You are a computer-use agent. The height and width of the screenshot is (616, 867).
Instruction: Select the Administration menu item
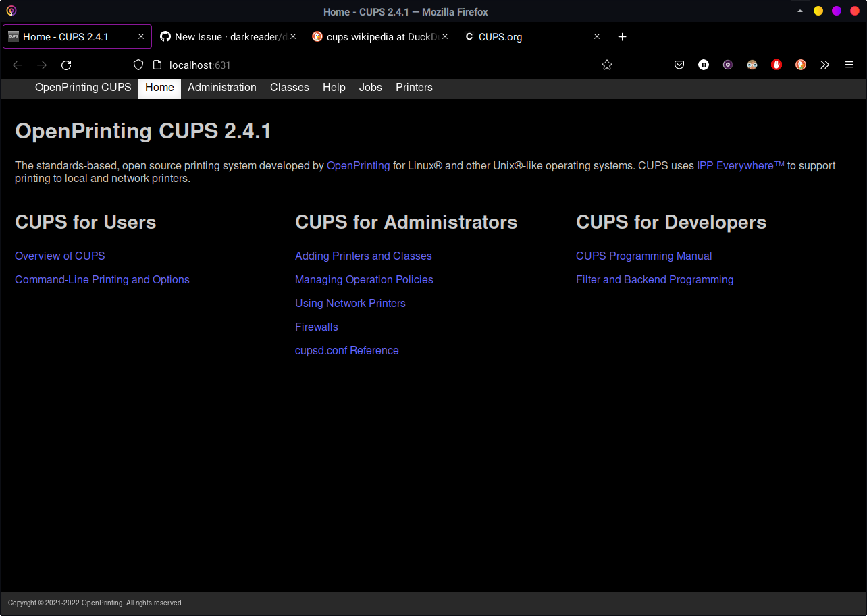point(222,87)
